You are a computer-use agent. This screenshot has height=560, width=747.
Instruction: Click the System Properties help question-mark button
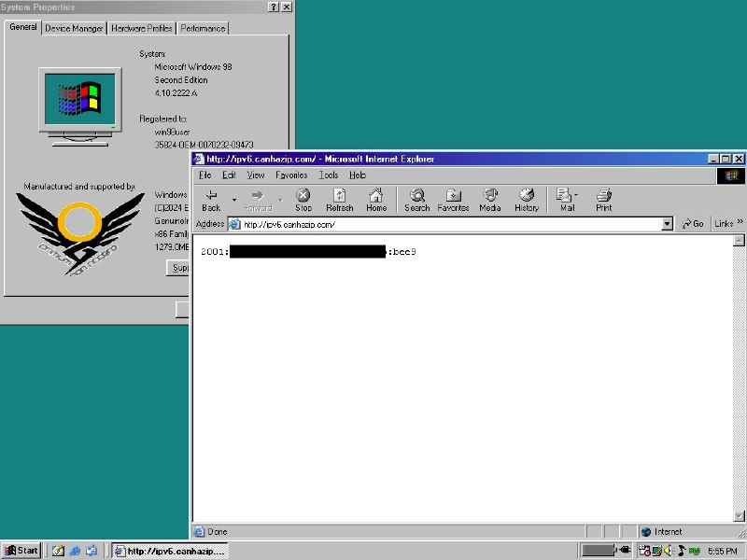click(x=274, y=7)
